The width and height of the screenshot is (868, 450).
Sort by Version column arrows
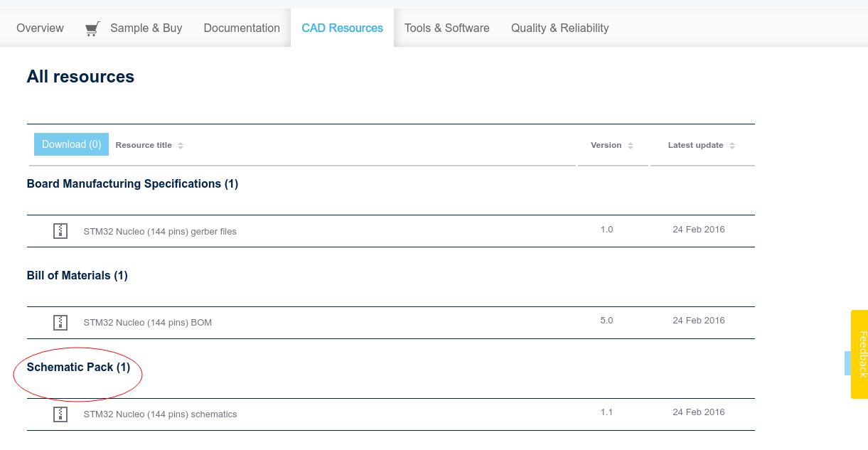click(631, 146)
